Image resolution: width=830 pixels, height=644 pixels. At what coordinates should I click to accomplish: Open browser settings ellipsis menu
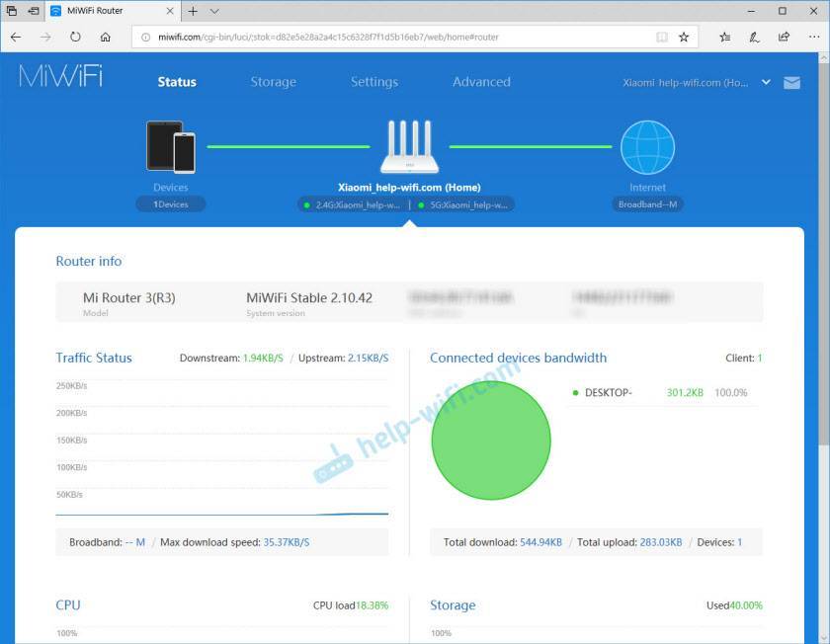[811, 37]
